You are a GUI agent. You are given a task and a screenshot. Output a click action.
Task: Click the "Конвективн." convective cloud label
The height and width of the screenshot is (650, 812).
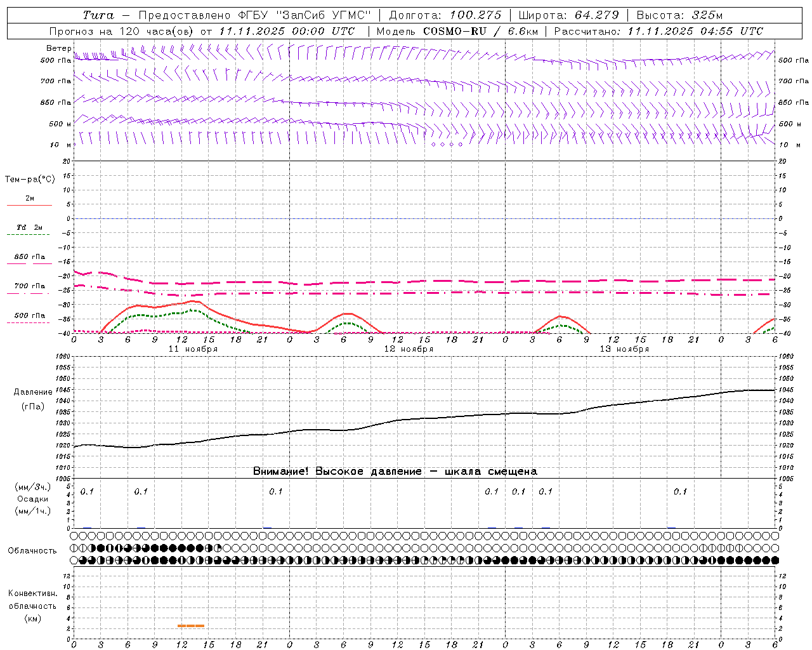[32, 594]
